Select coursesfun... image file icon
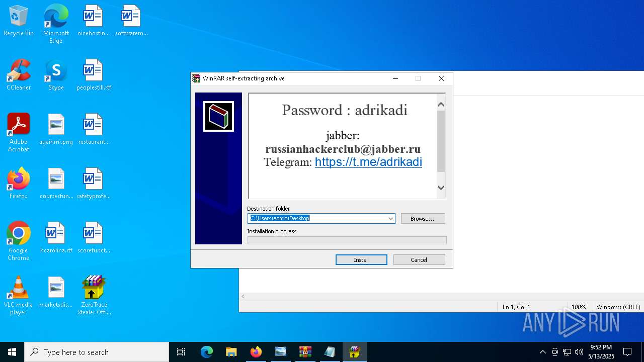This screenshot has height=362, width=644. [56, 184]
